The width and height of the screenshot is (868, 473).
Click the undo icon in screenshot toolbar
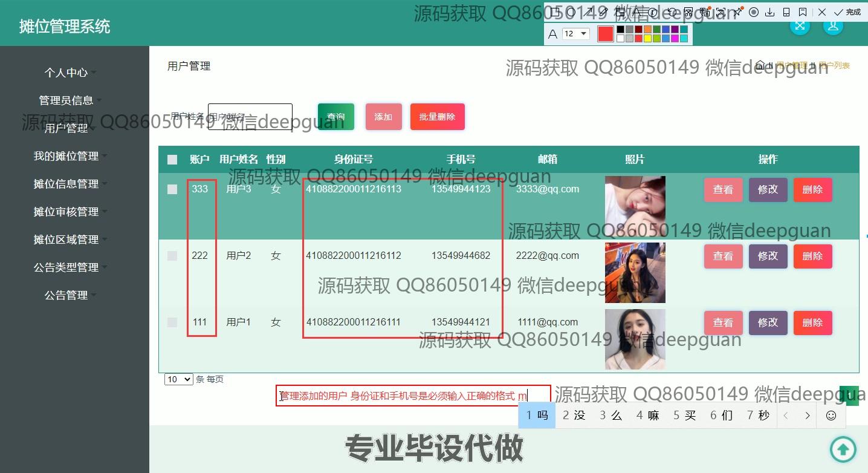pos(671,12)
